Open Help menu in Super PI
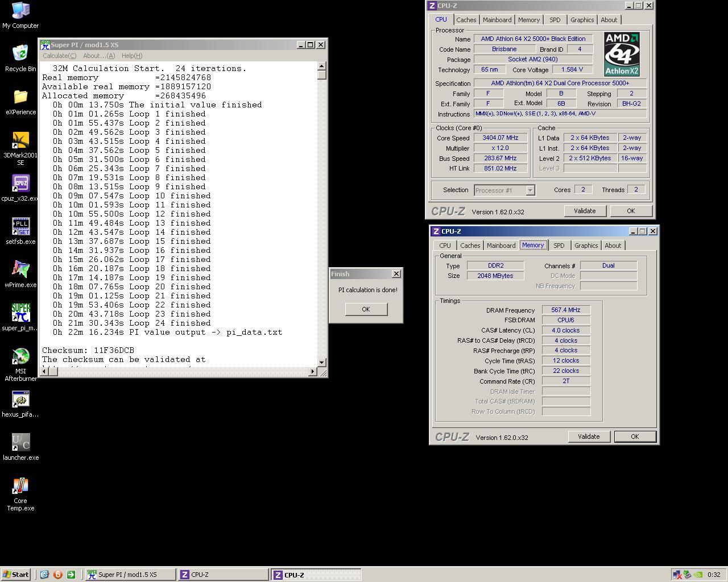This screenshot has width=728, height=582. tap(132, 56)
